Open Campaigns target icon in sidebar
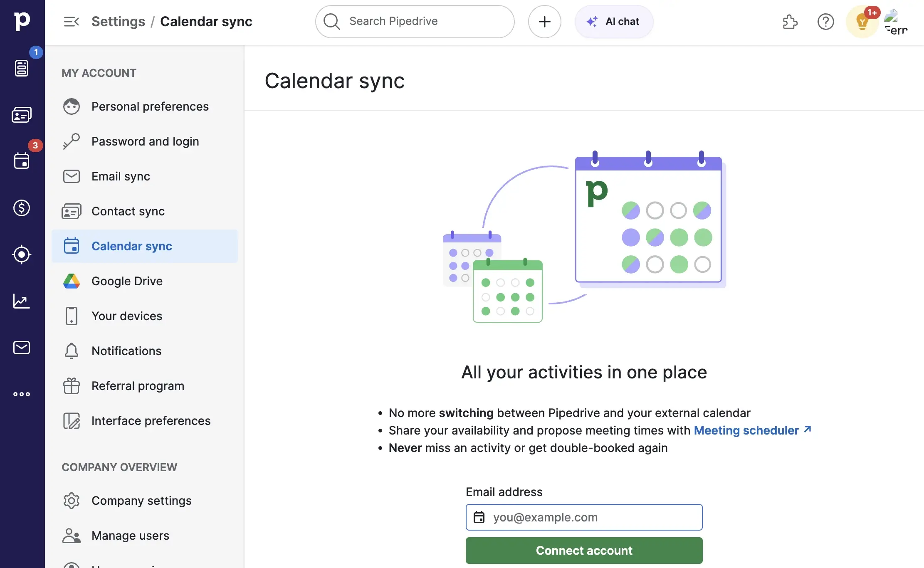924x568 pixels. pos(22,254)
